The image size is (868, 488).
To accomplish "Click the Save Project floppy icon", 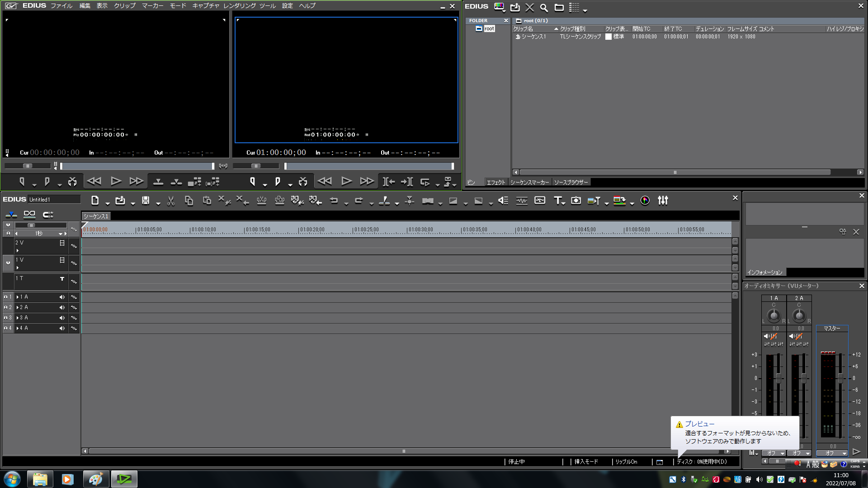I will [x=146, y=201].
